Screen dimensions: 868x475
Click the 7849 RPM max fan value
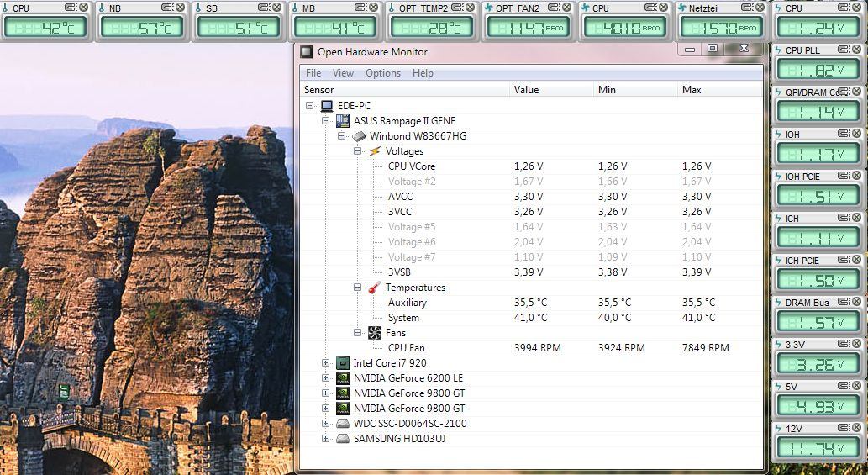coord(705,348)
